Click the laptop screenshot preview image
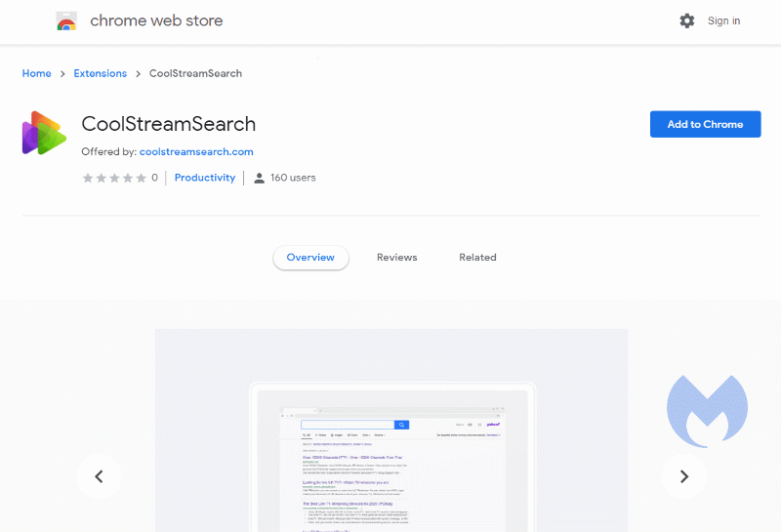 click(391, 430)
